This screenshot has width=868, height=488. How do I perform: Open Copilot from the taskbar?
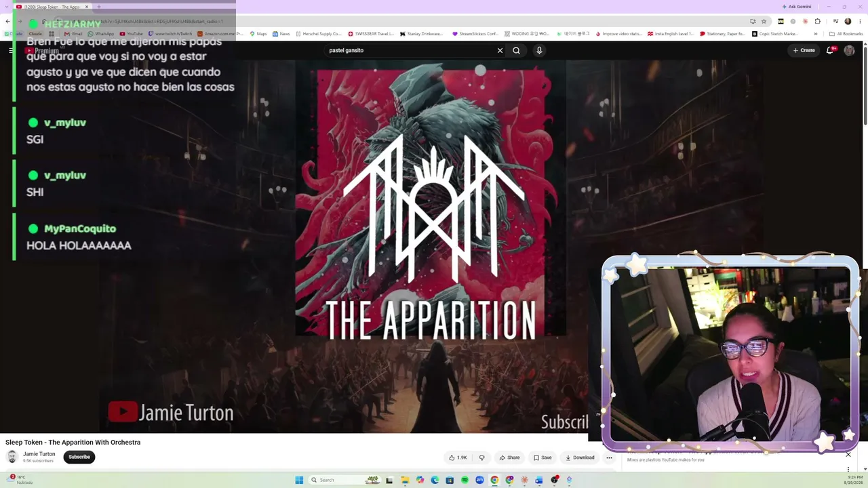pos(420,480)
